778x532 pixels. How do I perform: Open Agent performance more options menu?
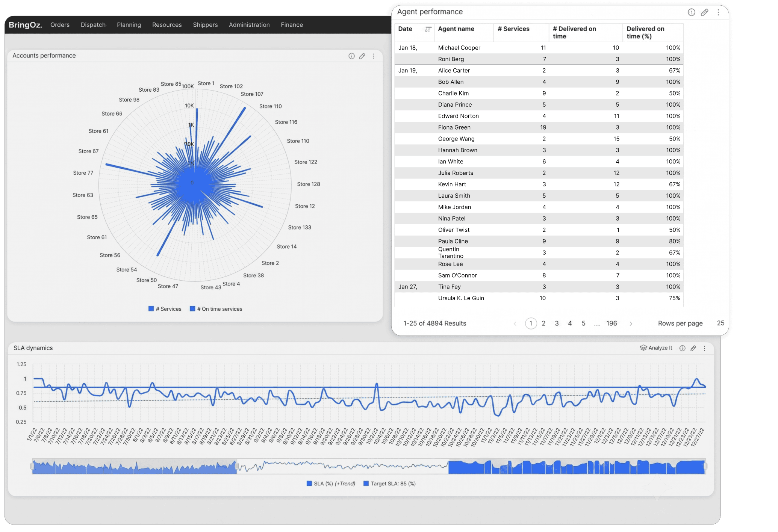click(718, 12)
